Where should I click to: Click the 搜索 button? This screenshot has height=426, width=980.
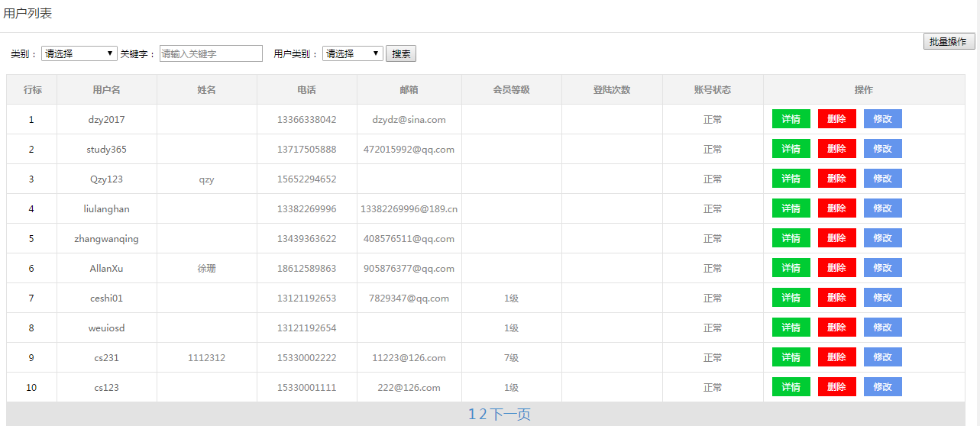tap(401, 53)
